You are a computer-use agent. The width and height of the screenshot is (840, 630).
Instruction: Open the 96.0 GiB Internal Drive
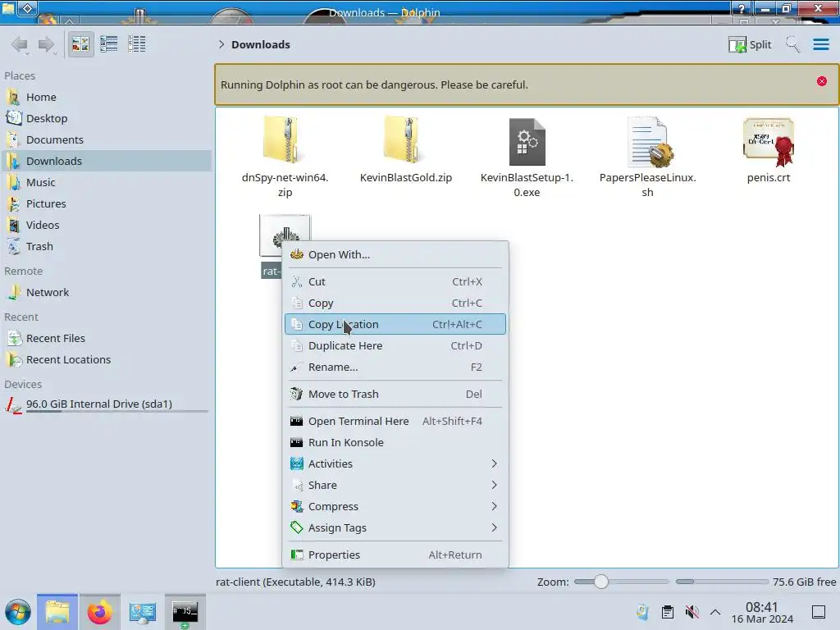[106, 404]
